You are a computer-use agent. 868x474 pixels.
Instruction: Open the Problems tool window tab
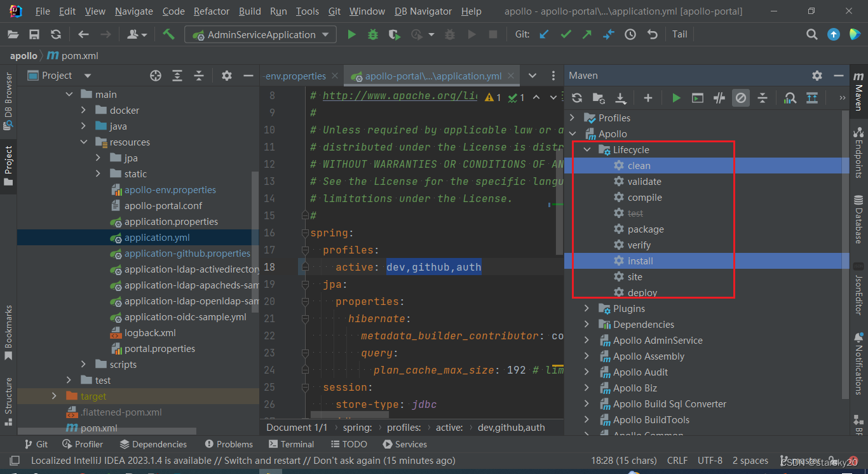point(229,444)
